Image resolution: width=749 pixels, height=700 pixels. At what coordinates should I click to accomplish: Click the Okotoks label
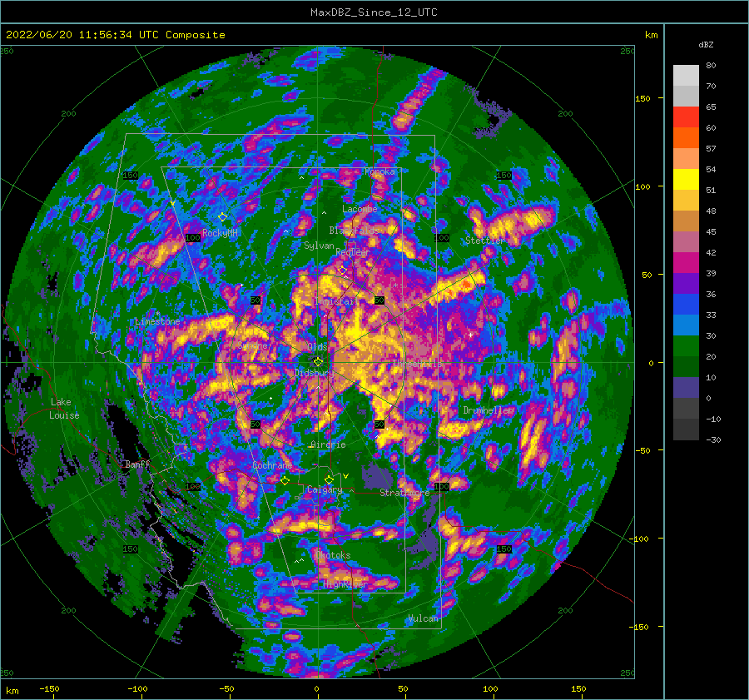pos(333,555)
